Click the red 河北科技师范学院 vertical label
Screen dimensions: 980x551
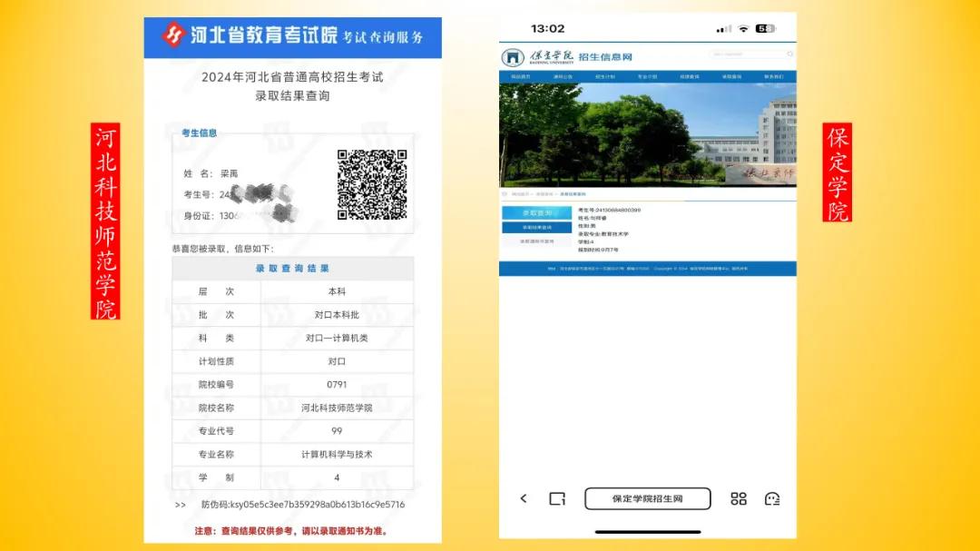(105, 221)
